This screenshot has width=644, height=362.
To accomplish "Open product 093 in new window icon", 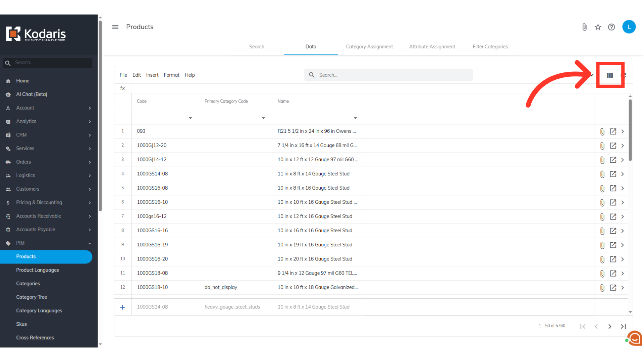I will click(x=613, y=131).
